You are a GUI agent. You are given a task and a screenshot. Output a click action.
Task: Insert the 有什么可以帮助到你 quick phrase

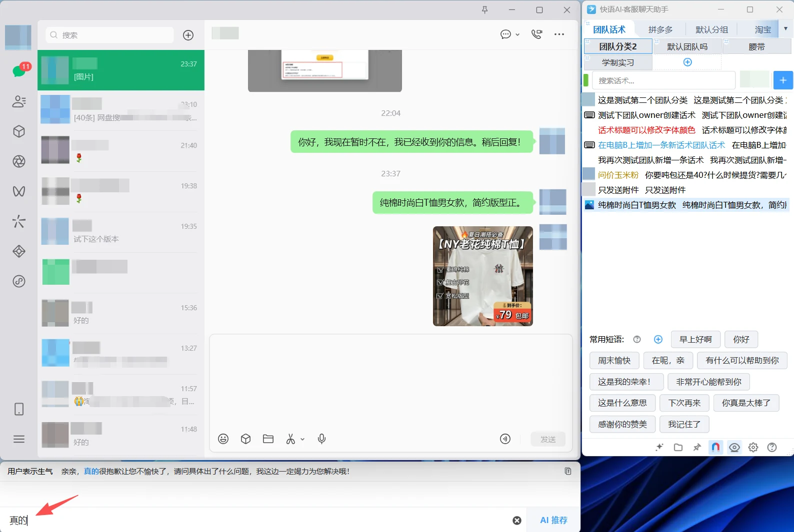(x=742, y=360)
